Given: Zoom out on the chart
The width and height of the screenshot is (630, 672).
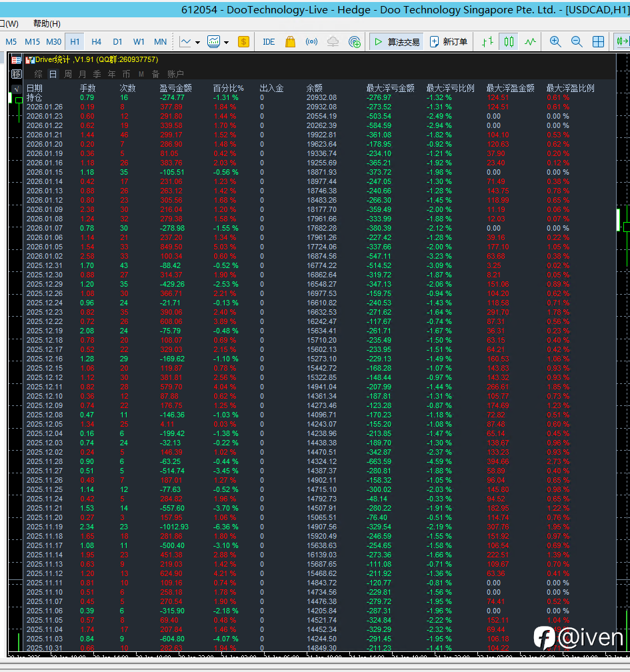Looking at the screenshot, I should [x=577, y=41].
